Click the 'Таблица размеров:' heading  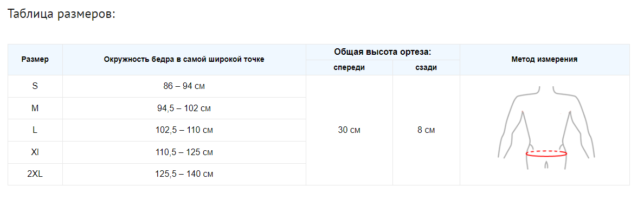62,14
